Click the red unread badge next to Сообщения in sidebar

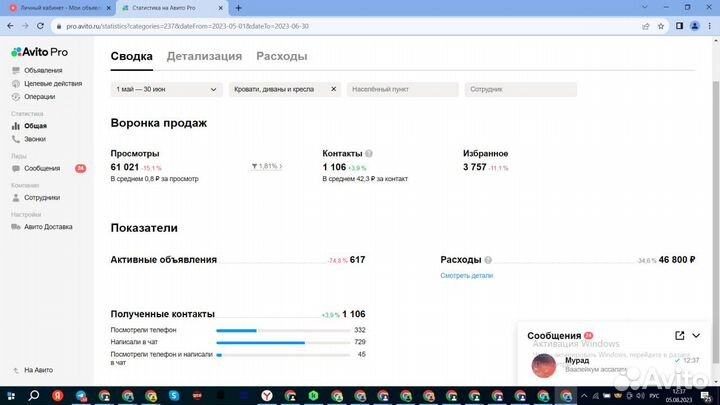pyautogui.click(x=80, y=169)
